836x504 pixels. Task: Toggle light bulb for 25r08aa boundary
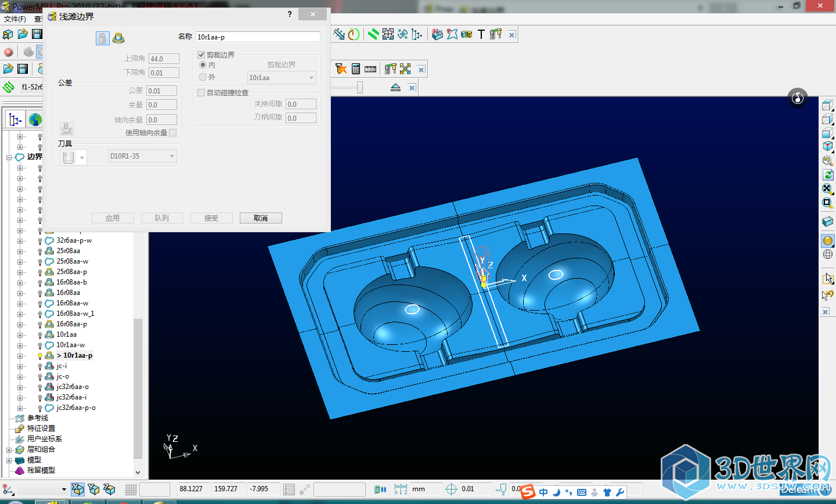[40, 251]
